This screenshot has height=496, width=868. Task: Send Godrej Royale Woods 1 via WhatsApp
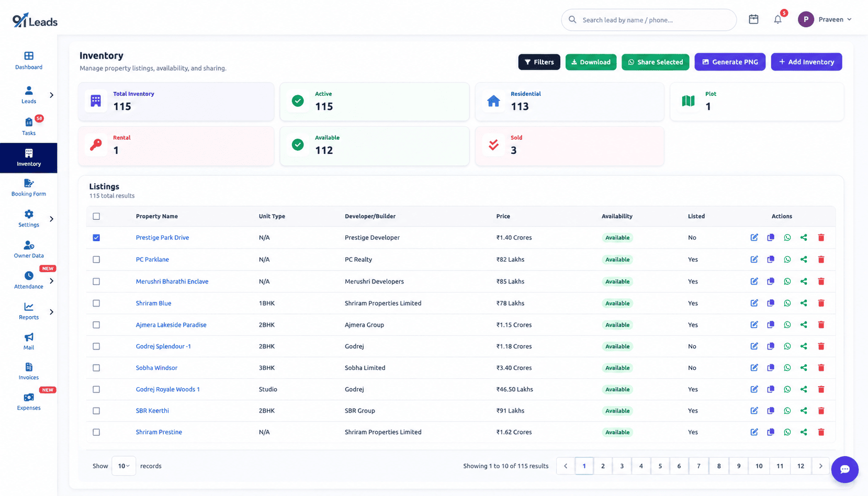pyautogui.click(x=787, y=389)
